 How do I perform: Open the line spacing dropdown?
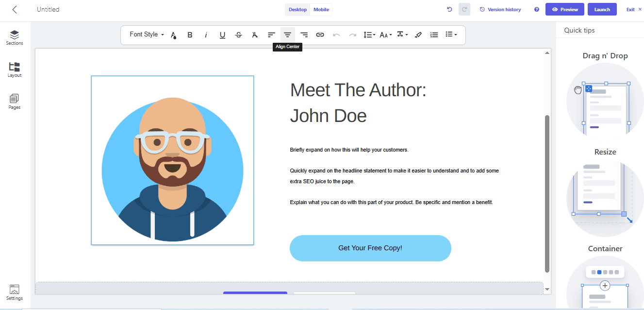tap(369, 34)
